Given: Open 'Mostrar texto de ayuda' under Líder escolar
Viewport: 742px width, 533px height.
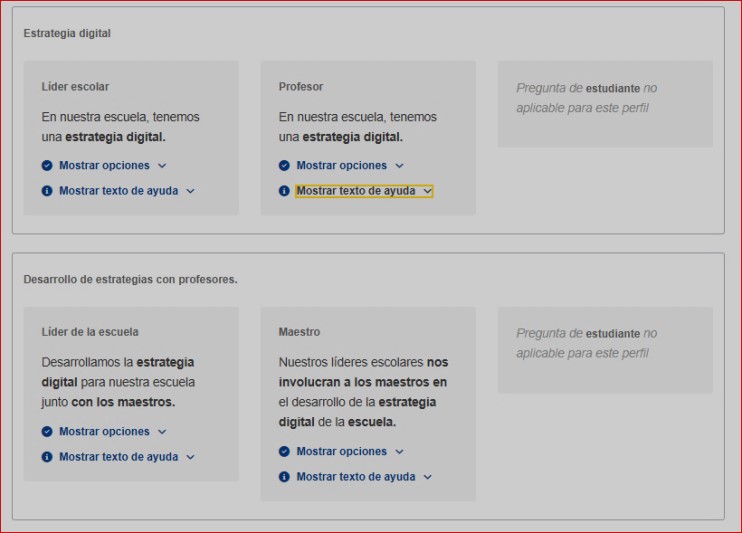Looking at the screenshot, I should tap(118, 191).
